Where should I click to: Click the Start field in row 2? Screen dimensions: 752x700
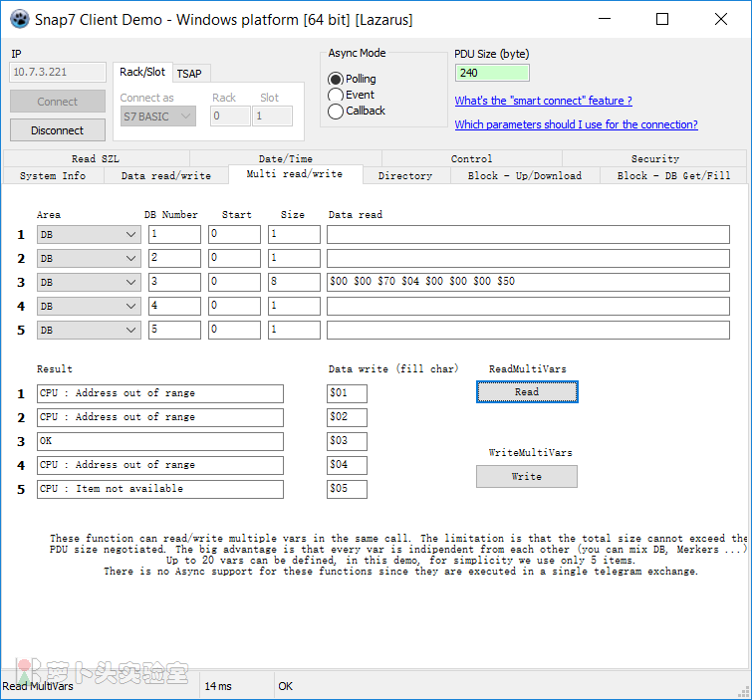[234, 259]
